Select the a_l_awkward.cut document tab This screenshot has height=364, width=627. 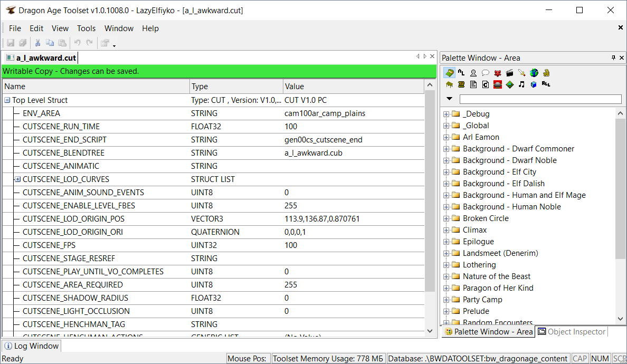[x=41, y=58]
